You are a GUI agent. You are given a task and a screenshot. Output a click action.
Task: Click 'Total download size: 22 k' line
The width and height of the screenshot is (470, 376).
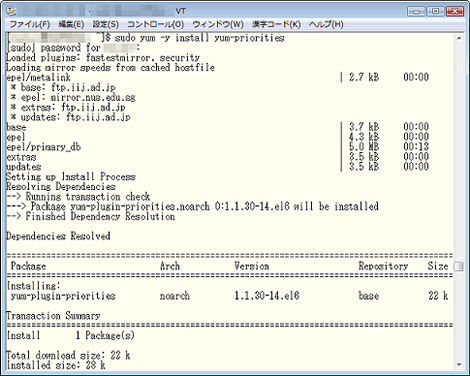(68, 355)
